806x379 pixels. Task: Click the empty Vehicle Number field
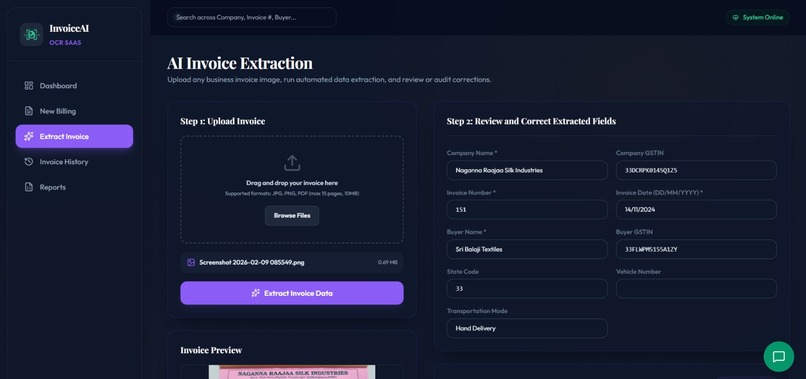click(x=696, y=288)
